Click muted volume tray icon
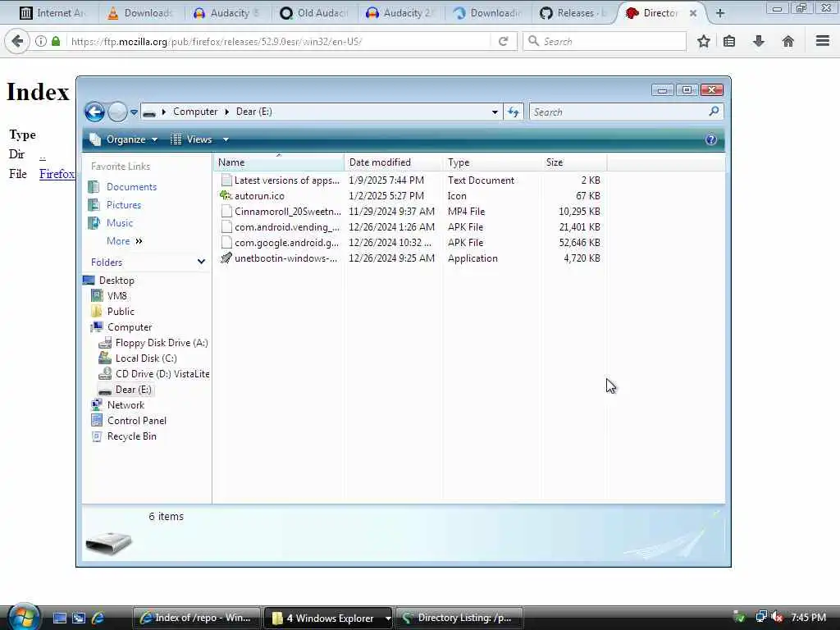The height and width of the screenshot is (630, 840). pyautogui.click(x=778, y=617)
